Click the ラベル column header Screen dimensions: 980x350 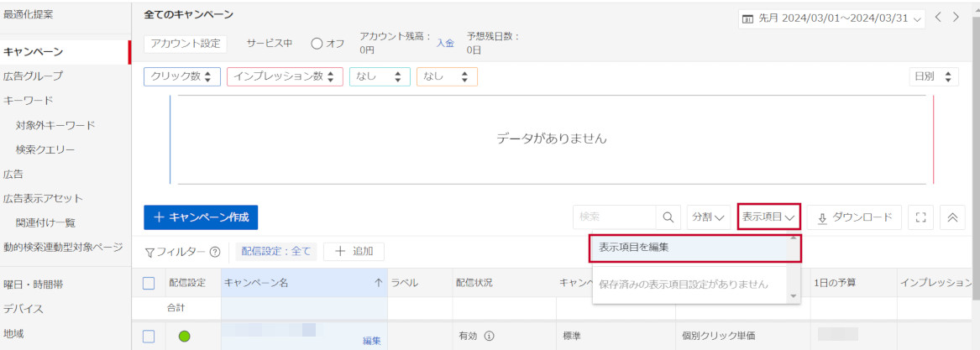click(x=405, y=283)
